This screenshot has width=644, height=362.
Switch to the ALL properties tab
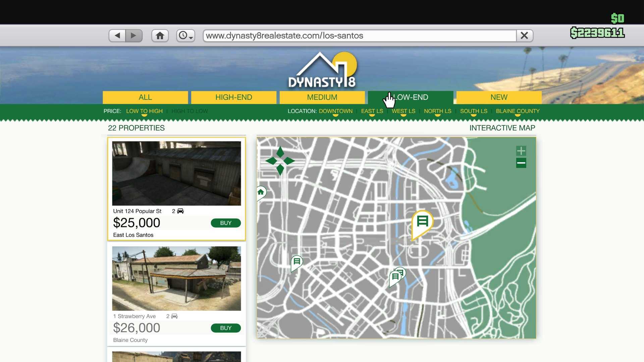pyautogui.click(x=145, y=97)
